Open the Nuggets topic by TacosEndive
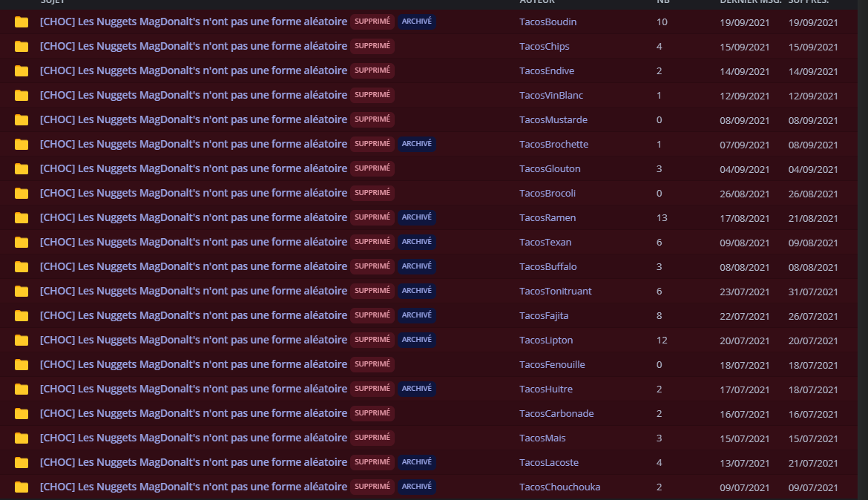 193,70
